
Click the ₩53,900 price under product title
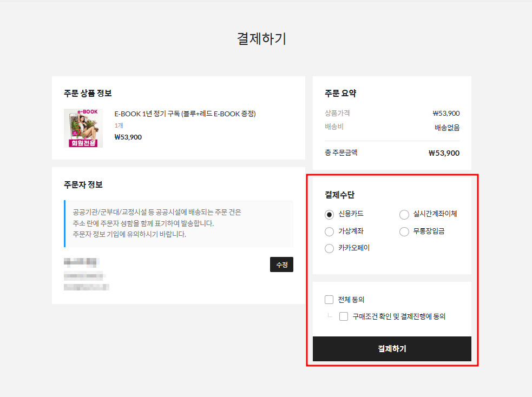click(128, 137)
